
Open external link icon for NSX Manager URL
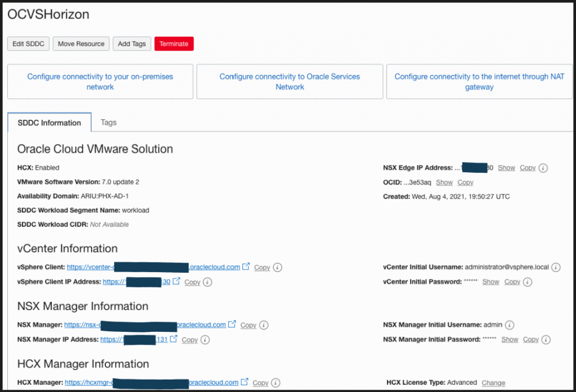coord(232,325)
